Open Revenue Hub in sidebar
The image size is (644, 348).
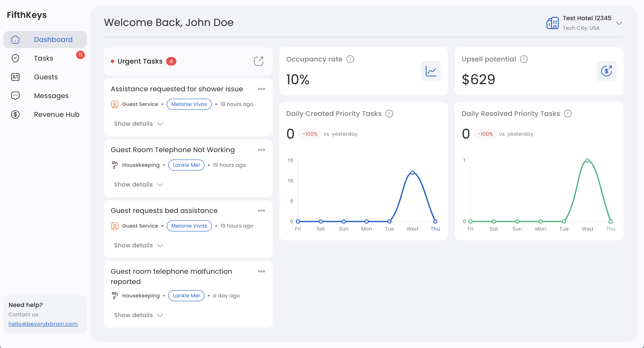coord(56,114)
